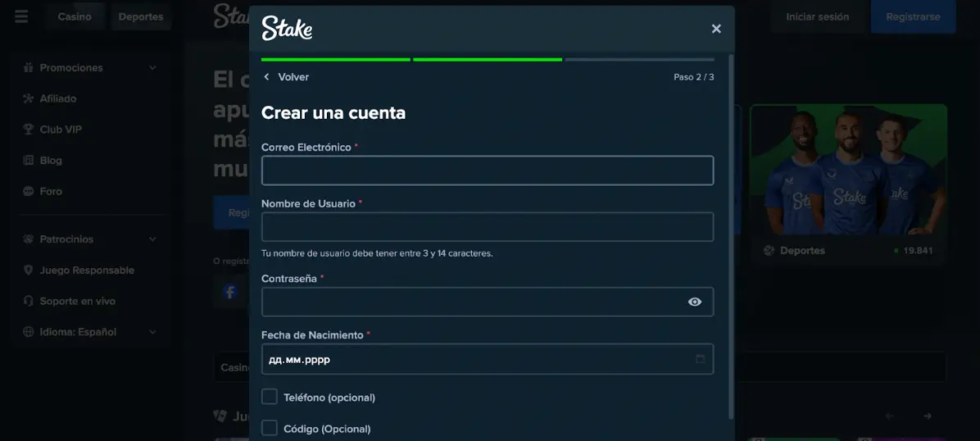Focus the Correo Electrónico input field
This screenshot has width=980, height=441.
click(x=487, y=170)
